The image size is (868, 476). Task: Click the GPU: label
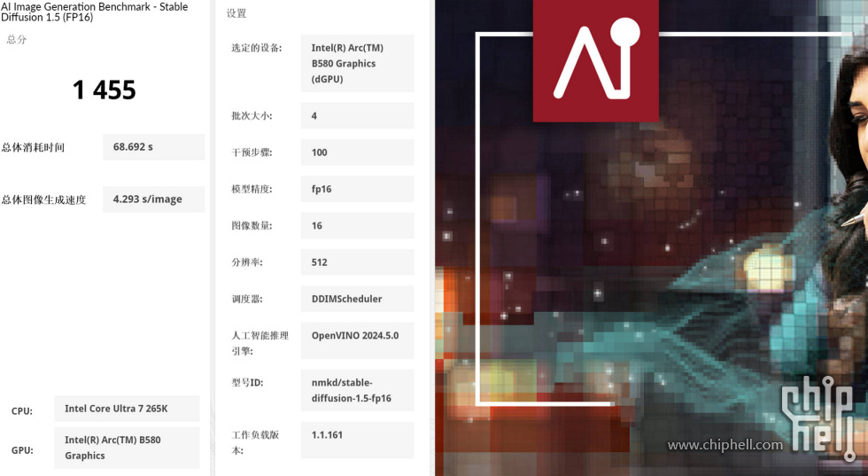coord(22,450)
